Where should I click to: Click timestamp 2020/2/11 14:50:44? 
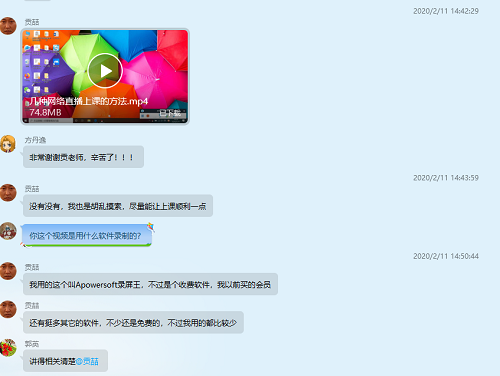446,256
